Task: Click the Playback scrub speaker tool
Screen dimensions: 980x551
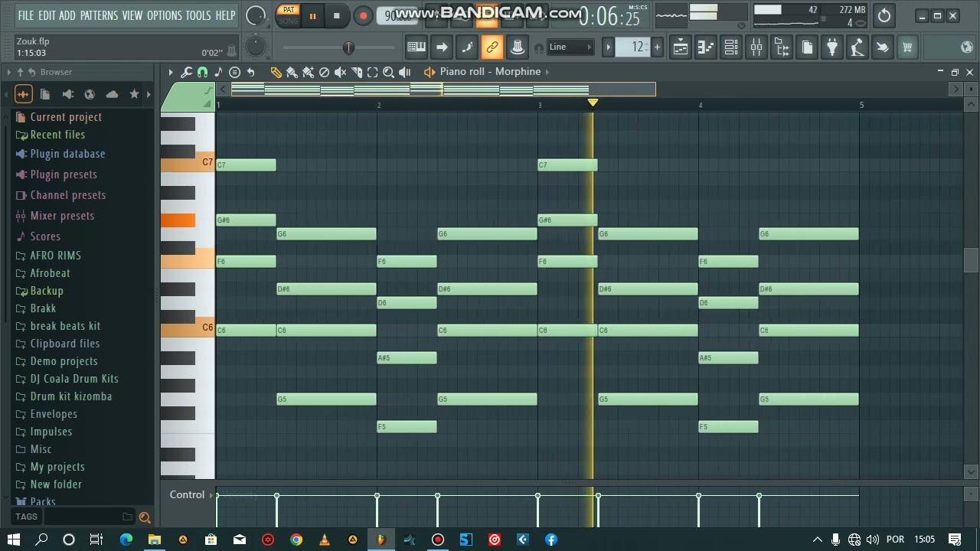Action: pos(404,72)
